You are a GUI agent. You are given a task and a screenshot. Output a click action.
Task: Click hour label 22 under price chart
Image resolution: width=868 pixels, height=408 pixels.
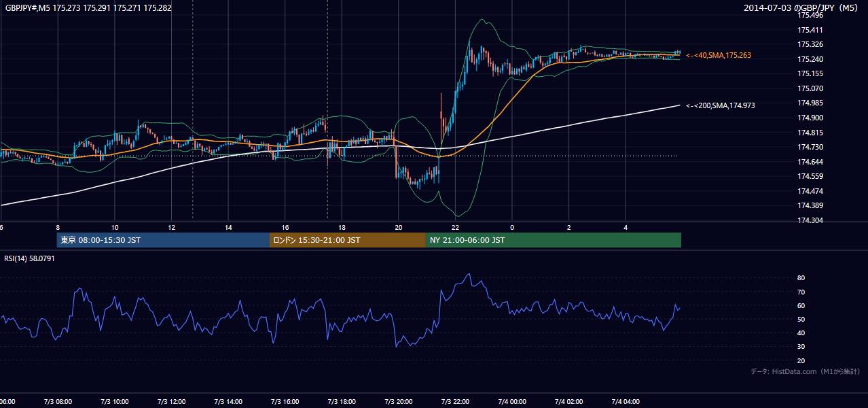(455, 228)
